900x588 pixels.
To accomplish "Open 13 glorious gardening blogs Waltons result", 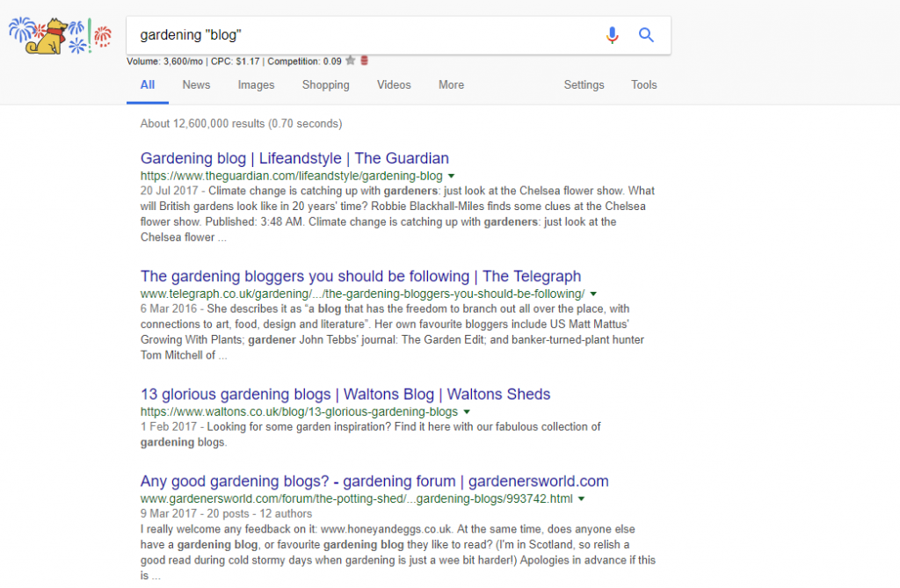I will (x=345, y=395).
